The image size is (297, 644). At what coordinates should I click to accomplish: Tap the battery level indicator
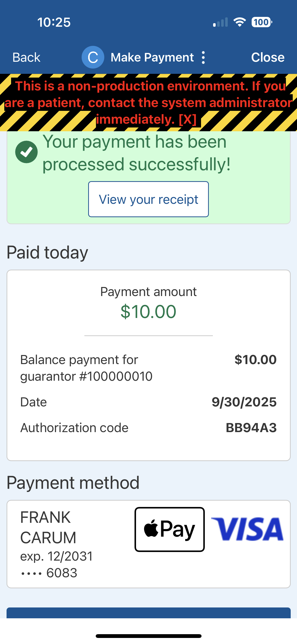tap(261, 22)
